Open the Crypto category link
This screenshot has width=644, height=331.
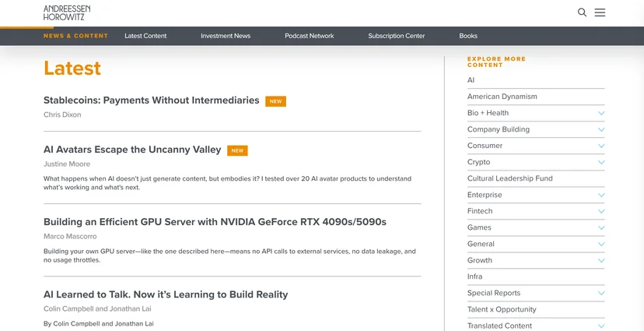click(x=478, y=162)
